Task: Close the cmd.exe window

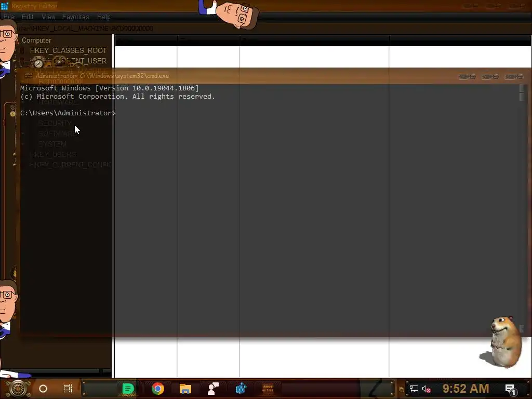Action: [x=514, y=77]
